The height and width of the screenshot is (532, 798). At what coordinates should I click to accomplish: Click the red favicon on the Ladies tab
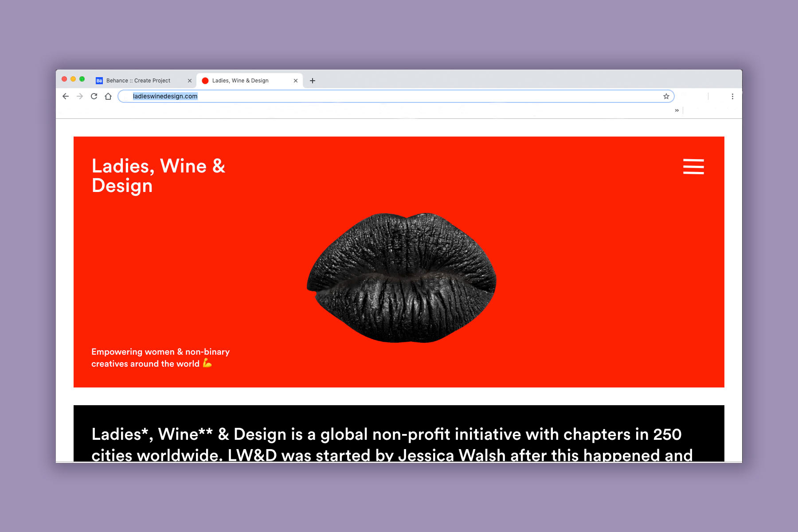click(205, 81)
